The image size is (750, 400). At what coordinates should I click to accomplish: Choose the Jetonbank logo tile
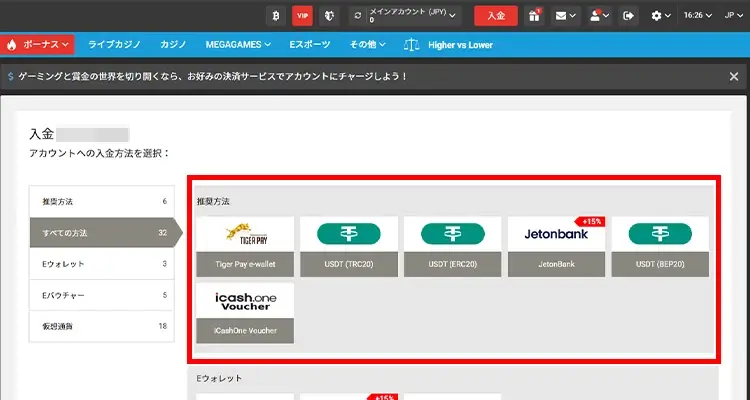click(556, 234)
